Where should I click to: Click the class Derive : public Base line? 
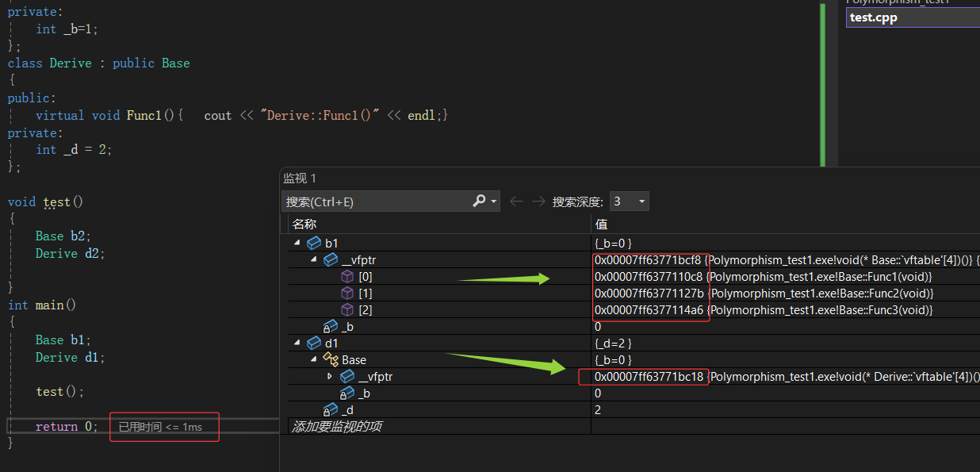99,63
